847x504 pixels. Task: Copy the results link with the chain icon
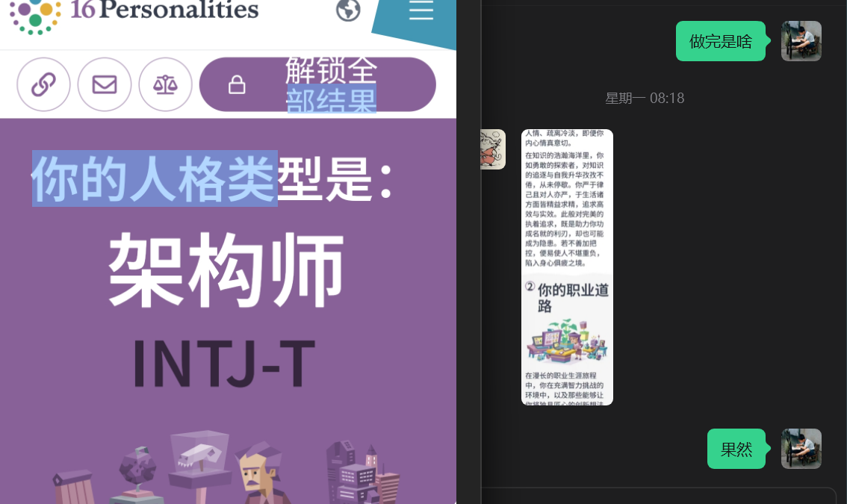(x=43, y=84)
